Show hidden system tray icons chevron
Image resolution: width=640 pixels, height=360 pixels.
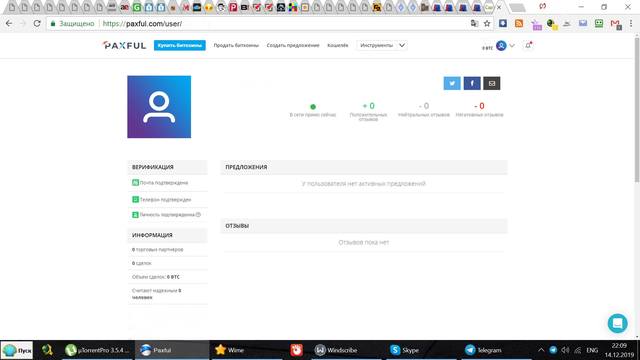pyautogui.click(x=541, y=350)
